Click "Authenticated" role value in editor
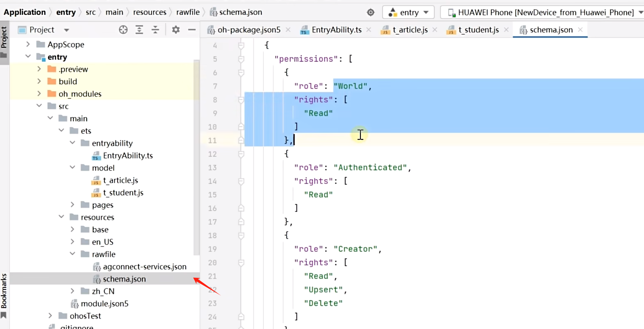The height and width of the screenshot is (329, 644). coord(369,167)
